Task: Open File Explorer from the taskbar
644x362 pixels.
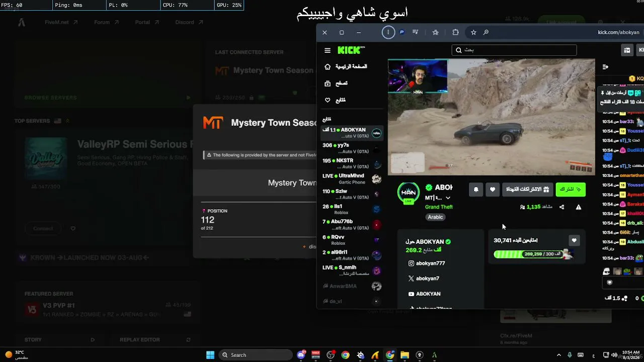Action: [x=405, y=355]
